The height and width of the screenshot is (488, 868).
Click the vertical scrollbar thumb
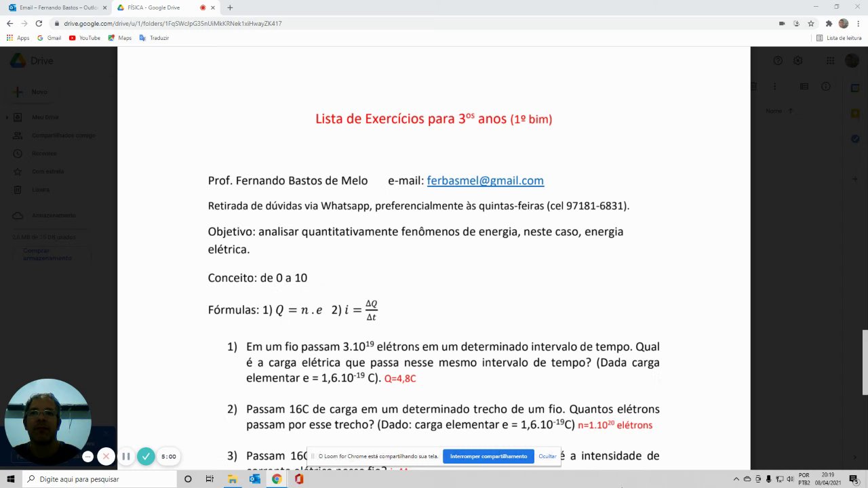tap(865, 363)
